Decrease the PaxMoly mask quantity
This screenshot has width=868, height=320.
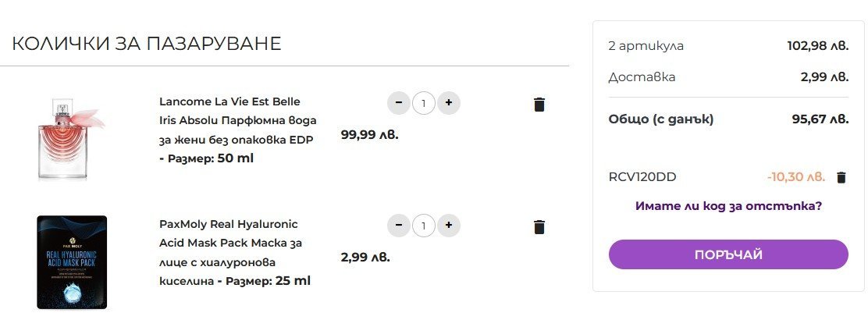tap(399, 226)
